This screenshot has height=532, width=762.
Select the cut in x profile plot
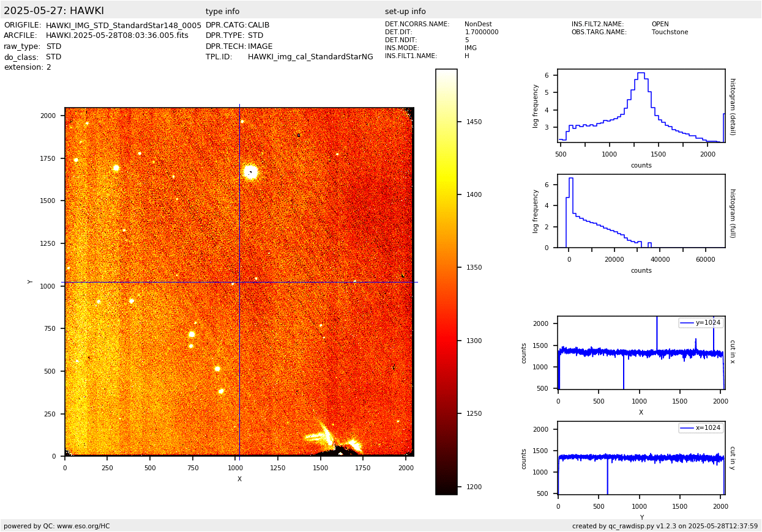pos(641,352)
